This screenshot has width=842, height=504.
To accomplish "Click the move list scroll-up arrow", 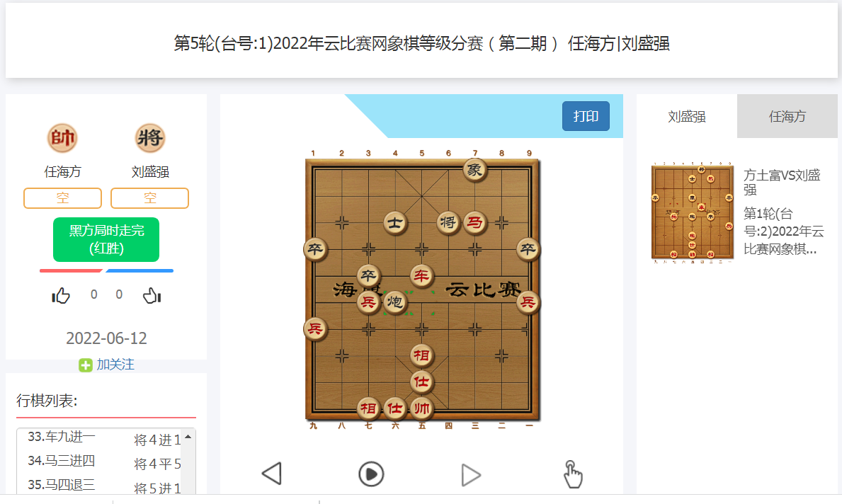I will (x=188, y=437).
